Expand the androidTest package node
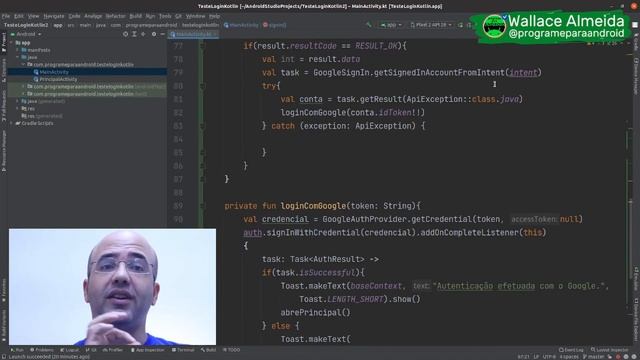Viewport: 640px width, 360px height. (23, 87)
